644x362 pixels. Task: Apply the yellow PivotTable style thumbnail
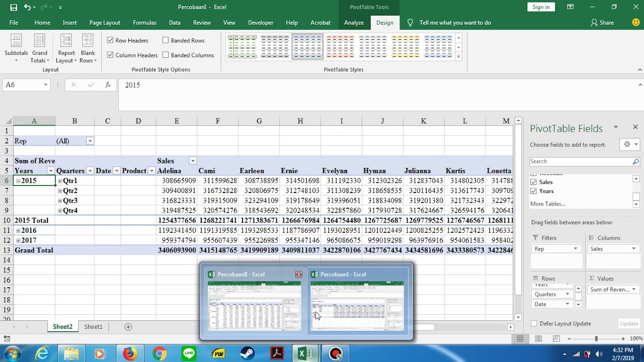(x=405, y=46)
